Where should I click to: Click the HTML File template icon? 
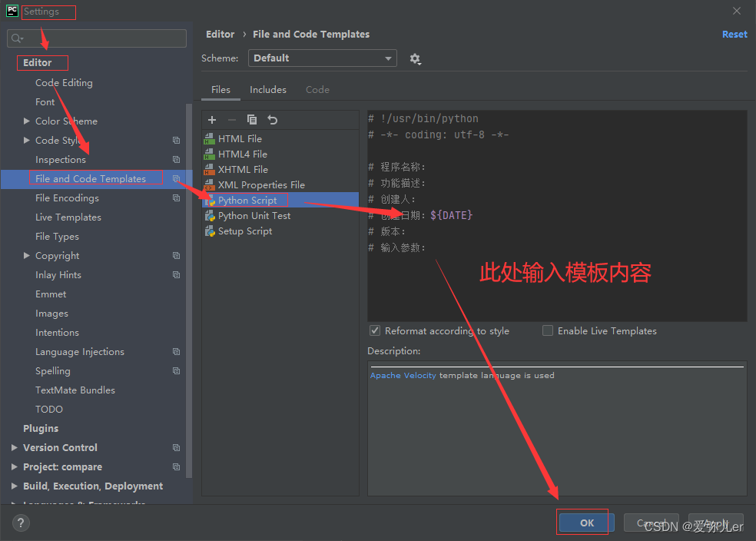click(x=209, y=139)
